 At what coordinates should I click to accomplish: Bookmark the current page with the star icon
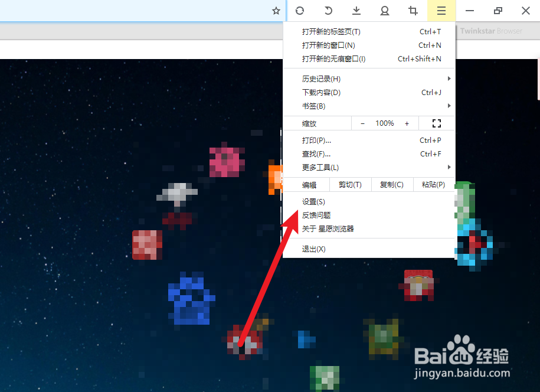(276, 11)
